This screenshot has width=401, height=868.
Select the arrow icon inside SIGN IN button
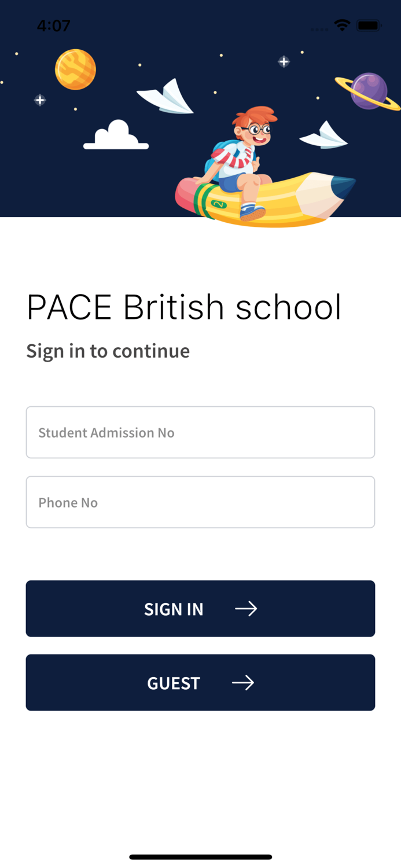247,608
